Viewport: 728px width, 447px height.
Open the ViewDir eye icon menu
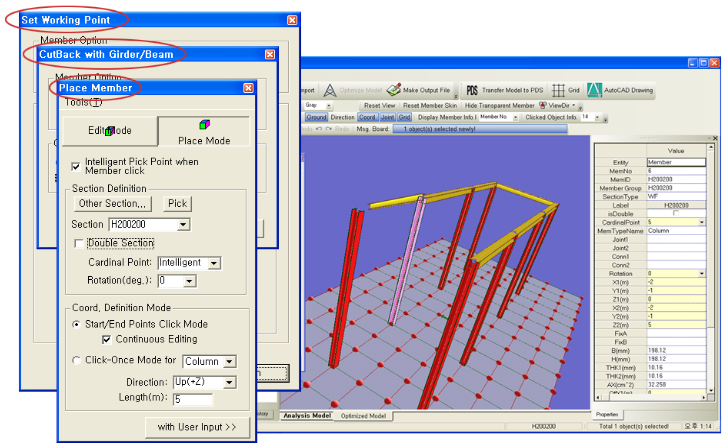coord(543,104)
